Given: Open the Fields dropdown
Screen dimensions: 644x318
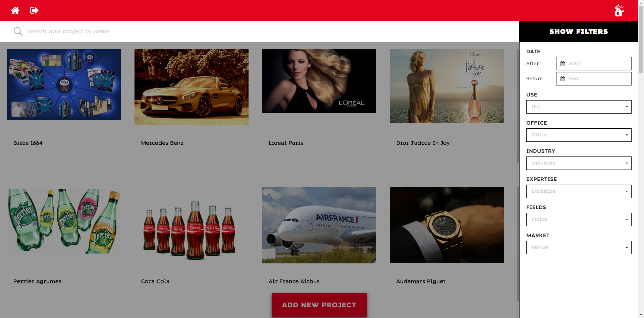Looking at the screenshot, I should (x=579, y=219).
